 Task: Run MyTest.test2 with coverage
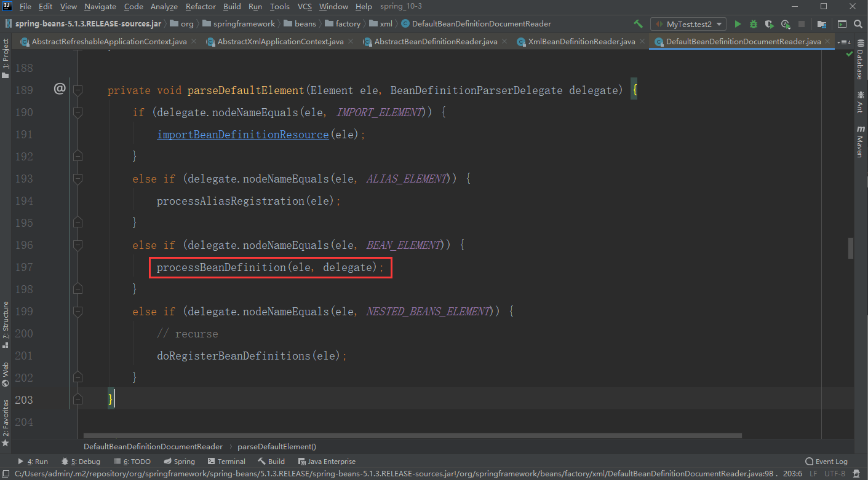[x=770, y=24]
